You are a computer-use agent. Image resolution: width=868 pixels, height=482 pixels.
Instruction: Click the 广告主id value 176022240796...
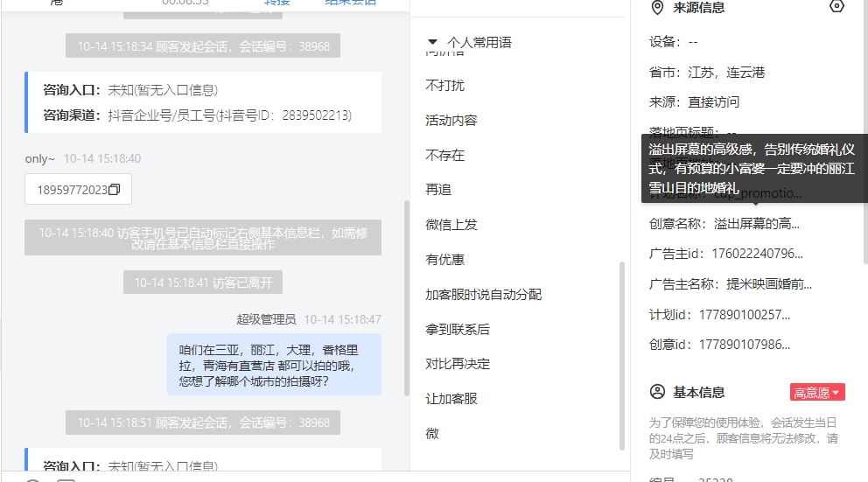click(x=757, y=254)
